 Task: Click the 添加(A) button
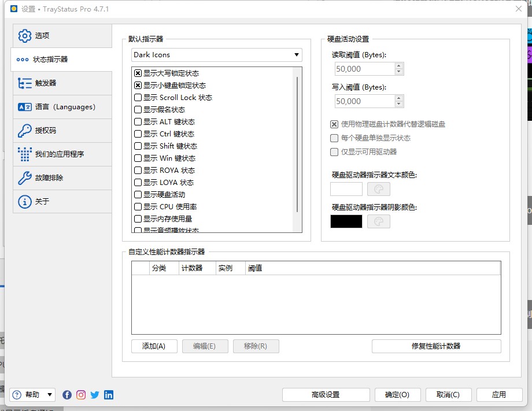(154, 346)
